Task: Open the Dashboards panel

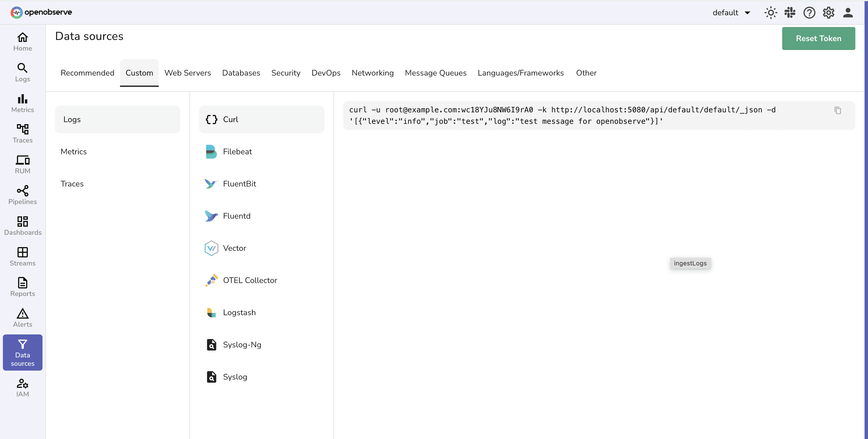Action: pyautogui.click(x=22, y=225)
